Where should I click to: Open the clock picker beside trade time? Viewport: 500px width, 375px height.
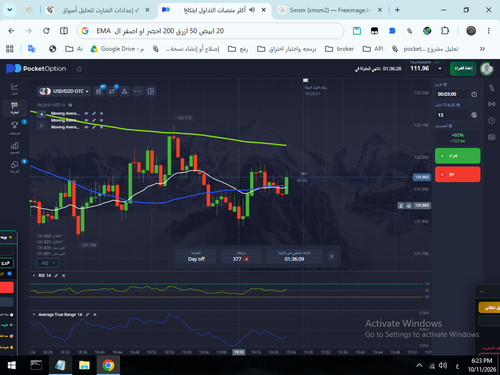474,94
